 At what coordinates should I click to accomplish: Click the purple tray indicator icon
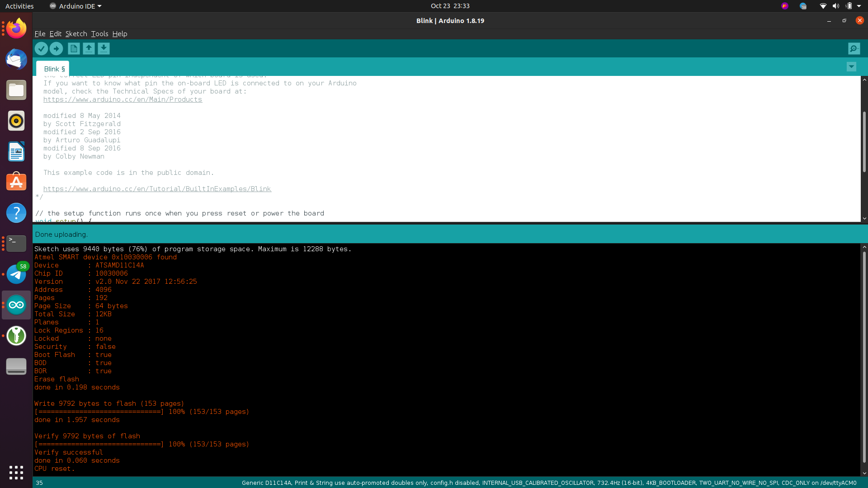click(785, 6)
